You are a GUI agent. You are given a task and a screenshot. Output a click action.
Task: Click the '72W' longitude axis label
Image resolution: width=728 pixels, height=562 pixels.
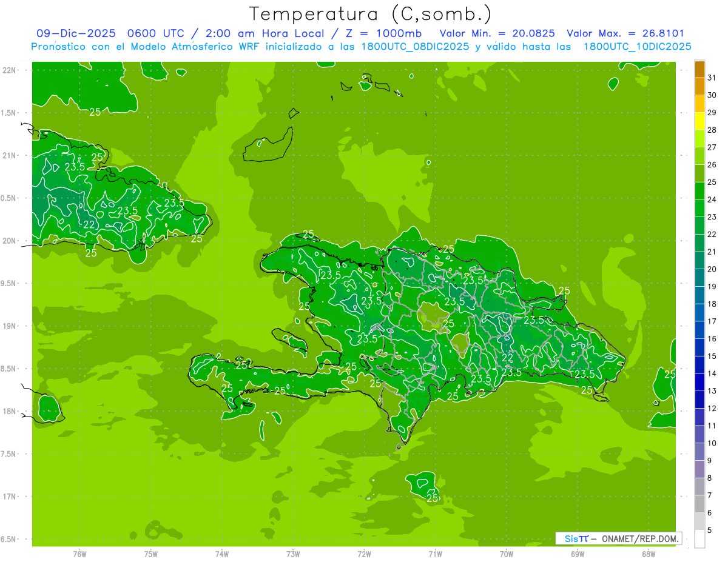364,554
